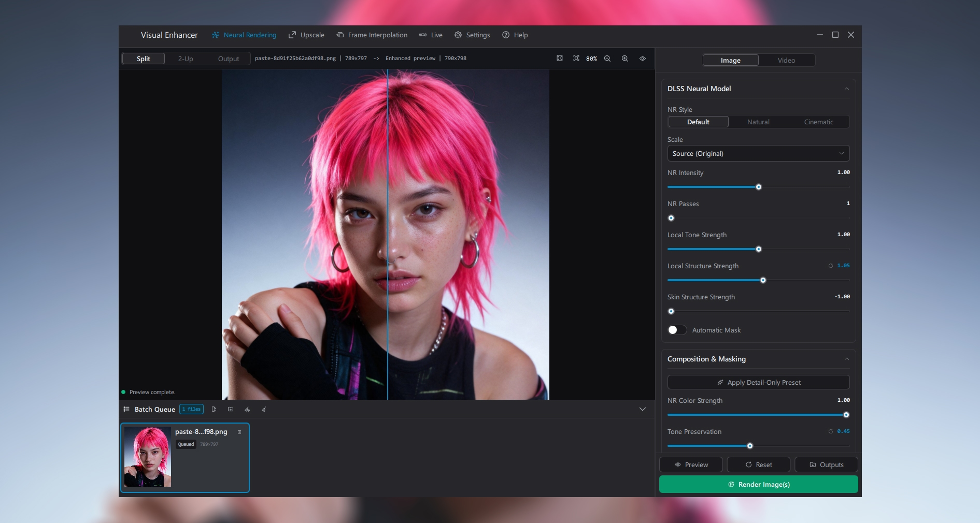This screenshot has width=980, height=523.
Task: Click the actual-size frame icon beside 80%
Action: (x=576, y=59)
